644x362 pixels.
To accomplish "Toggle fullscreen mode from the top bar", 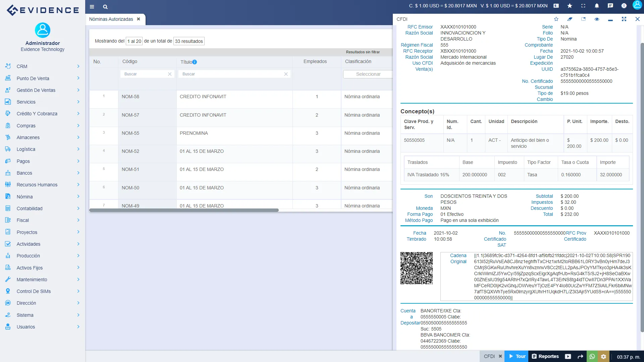I will [583, 6].
